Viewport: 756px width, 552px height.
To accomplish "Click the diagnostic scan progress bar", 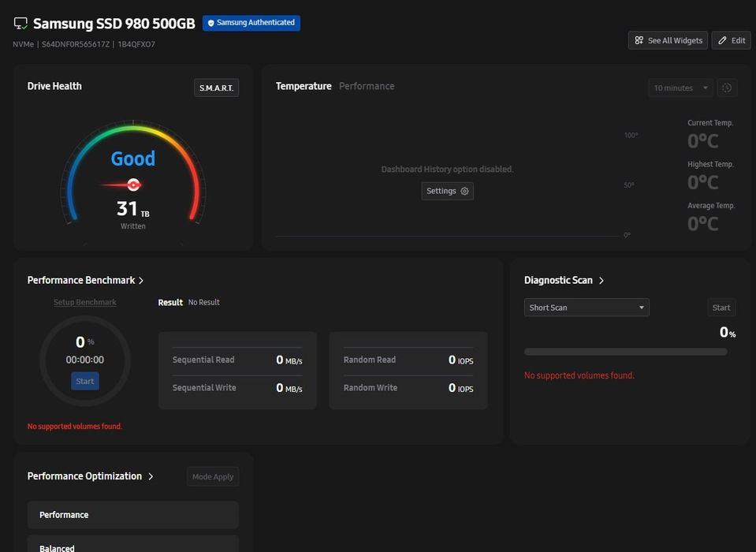I will coord(626,352).
